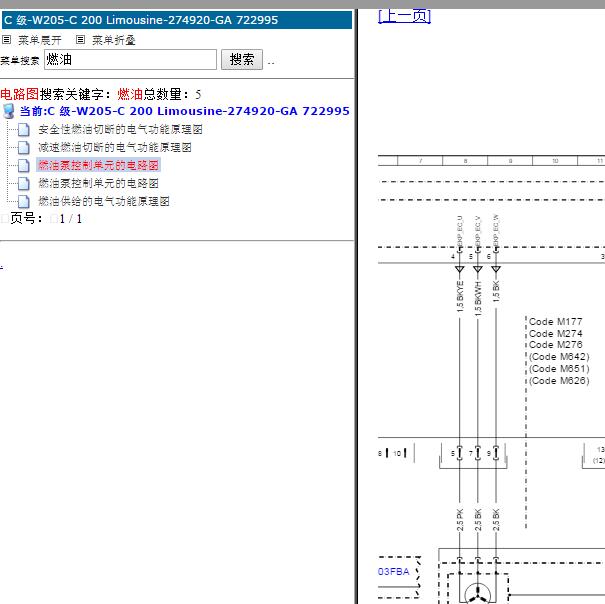This screenshot has width=605, height=604.
Task: Click the Code M274 text in diagram
Action: [556, 333]
